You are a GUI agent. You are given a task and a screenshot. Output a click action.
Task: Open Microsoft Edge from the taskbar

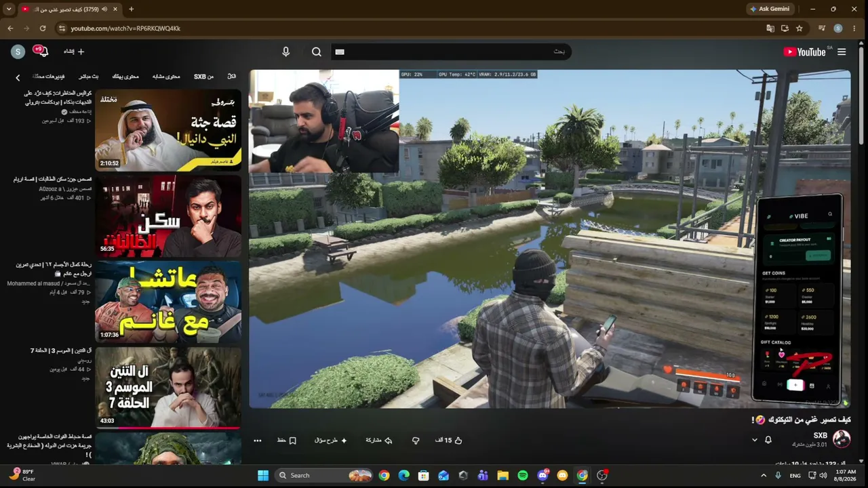(x=404, y=476)
